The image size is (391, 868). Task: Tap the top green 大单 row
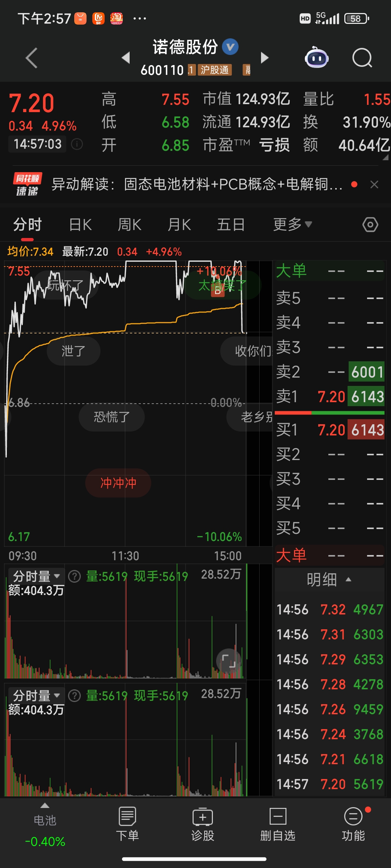329,271
